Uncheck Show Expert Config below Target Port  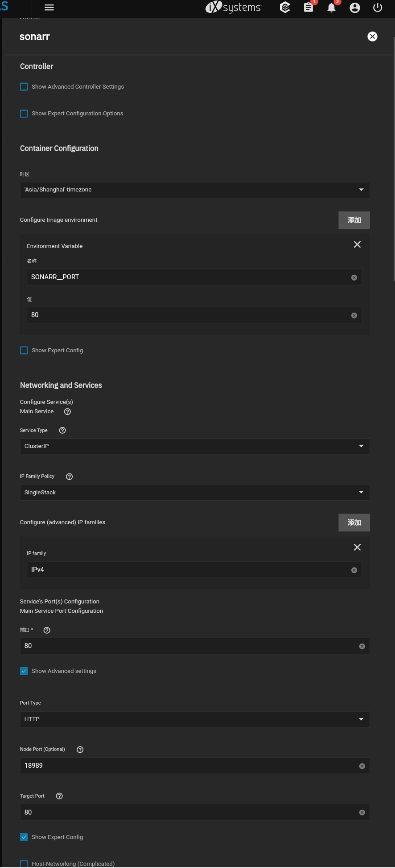[x=24, y=837]
